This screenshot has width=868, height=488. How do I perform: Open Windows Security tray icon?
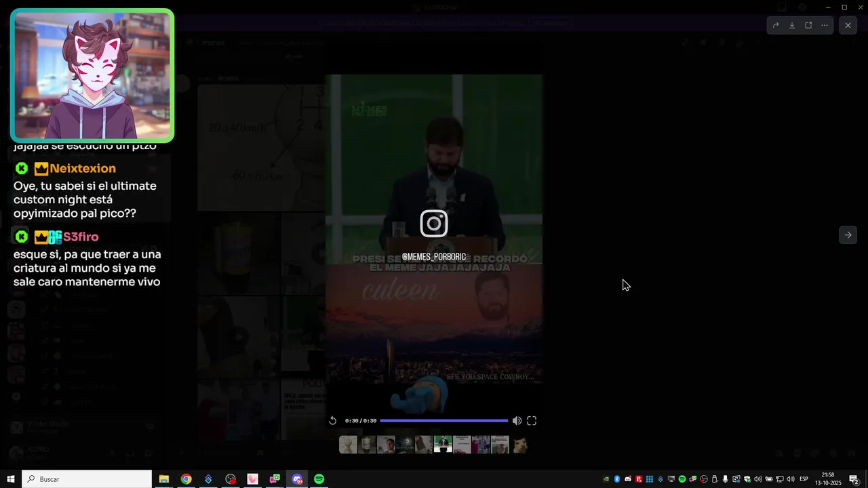click(747, 479)
